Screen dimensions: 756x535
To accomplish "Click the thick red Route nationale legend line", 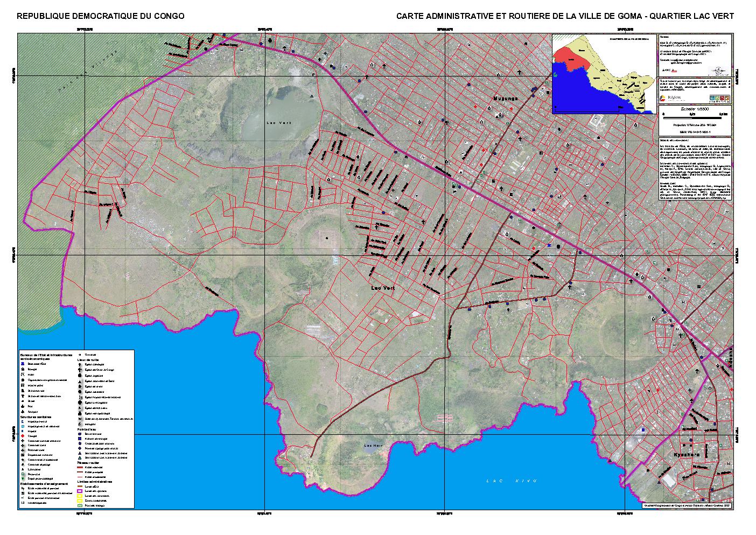I will 80,467.
